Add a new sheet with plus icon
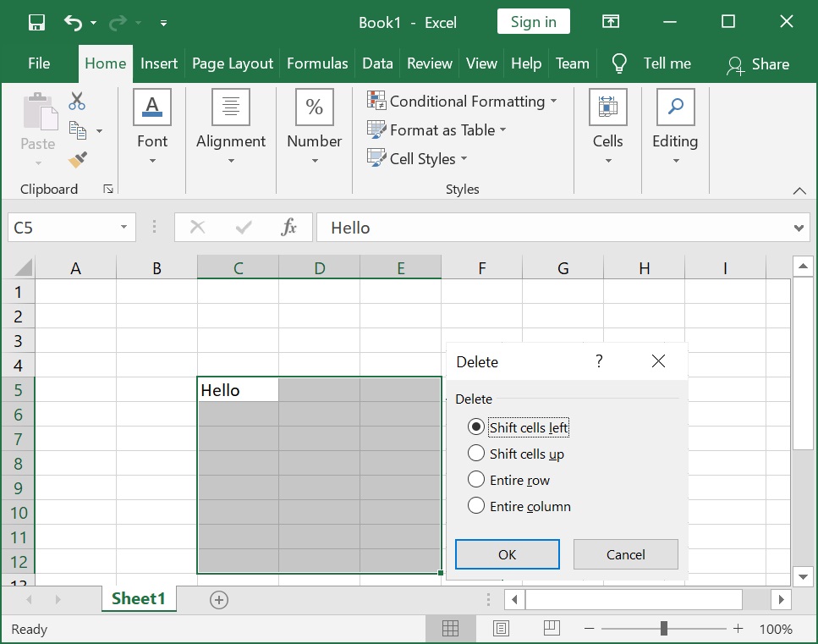This screenshot has width=818, height=644. (x=219, y=600)
